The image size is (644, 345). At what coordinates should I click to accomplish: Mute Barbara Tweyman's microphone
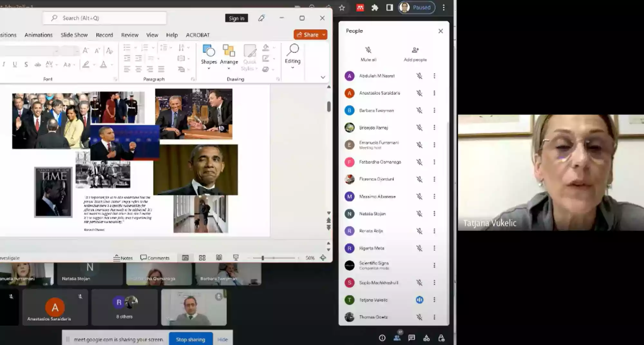(x=419, y=111)
